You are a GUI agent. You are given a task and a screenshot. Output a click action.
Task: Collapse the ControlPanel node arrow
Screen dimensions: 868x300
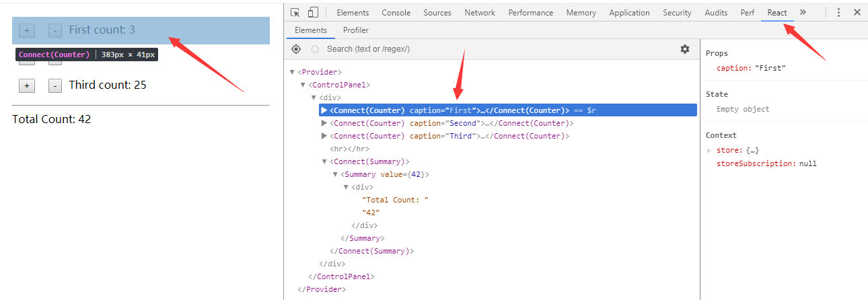(302, 85)
